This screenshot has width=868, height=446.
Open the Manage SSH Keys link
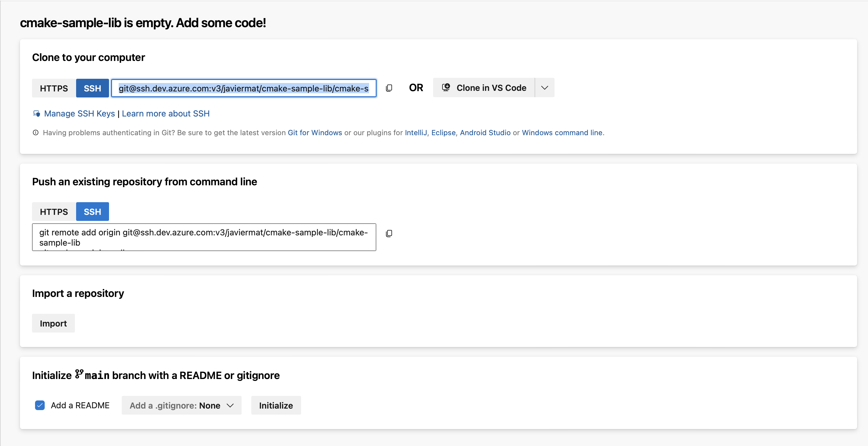pyautogui.click(x=79, y=114)
